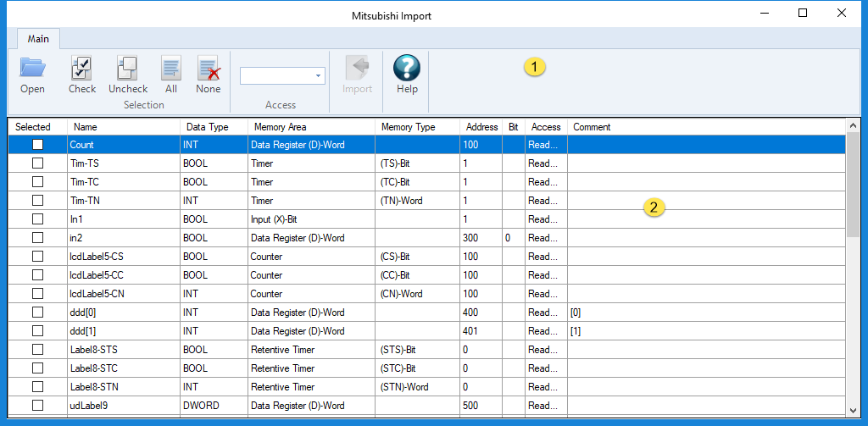Select the Tim-TN row checkbox
Screen dimensions: 868x426
pos(37,200)
